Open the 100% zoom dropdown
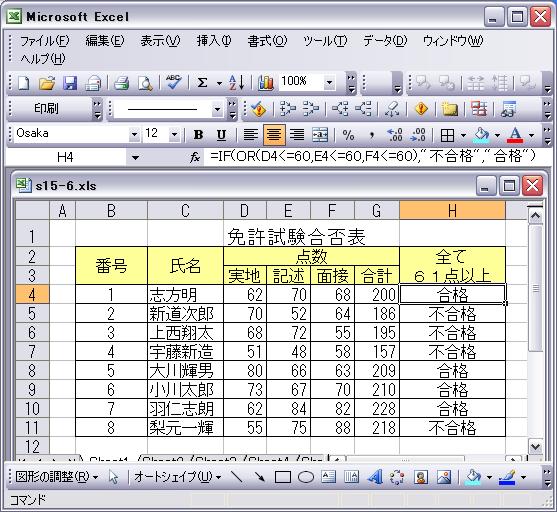Viewport: 557px width, 512px height. coord(329,83)
